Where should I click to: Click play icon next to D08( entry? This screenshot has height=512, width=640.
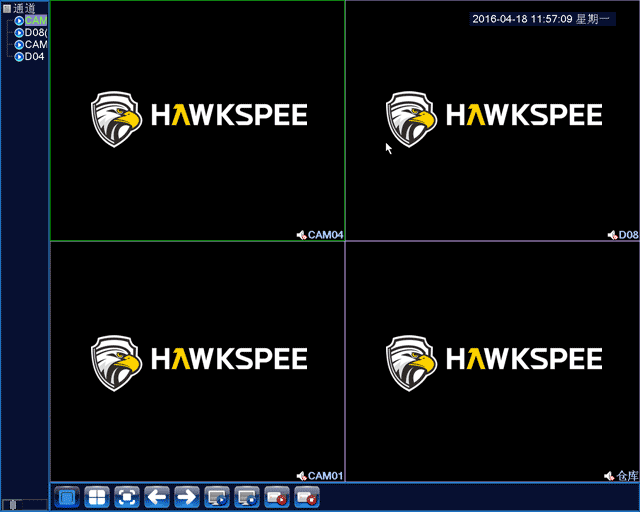click(x=19, y=33)
